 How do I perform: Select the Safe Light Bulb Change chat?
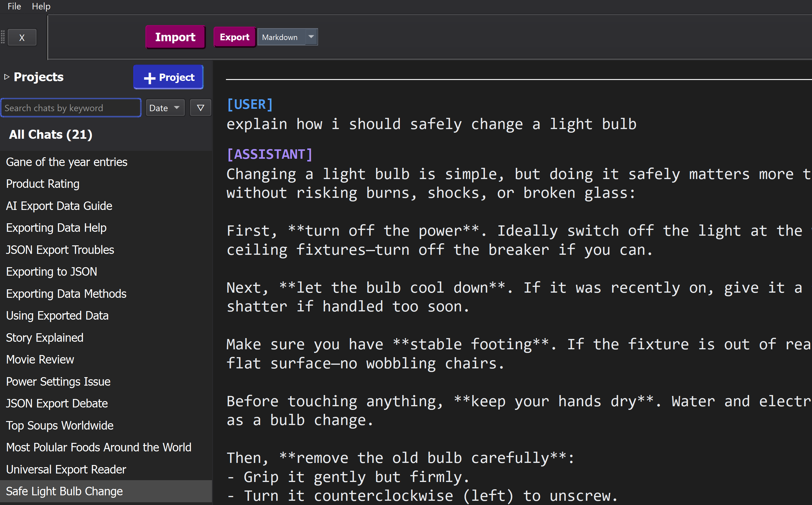coord(106,491)
